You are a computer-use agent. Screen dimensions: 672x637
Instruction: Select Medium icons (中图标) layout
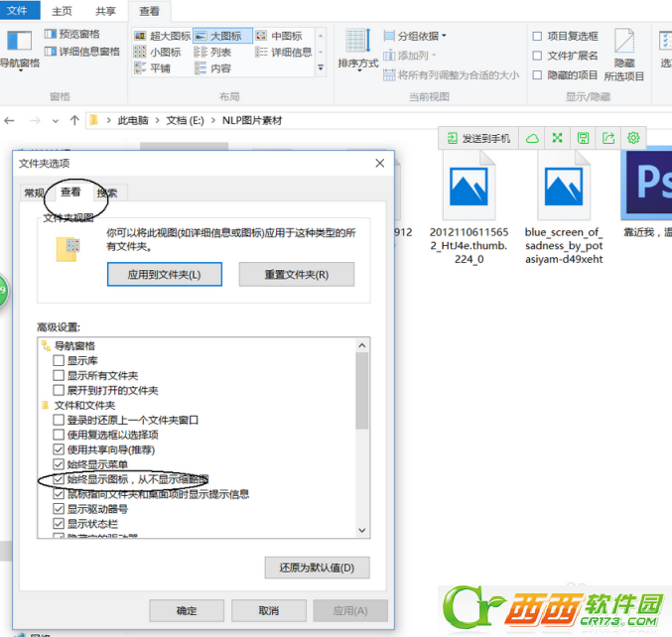[x=279, y=36]
